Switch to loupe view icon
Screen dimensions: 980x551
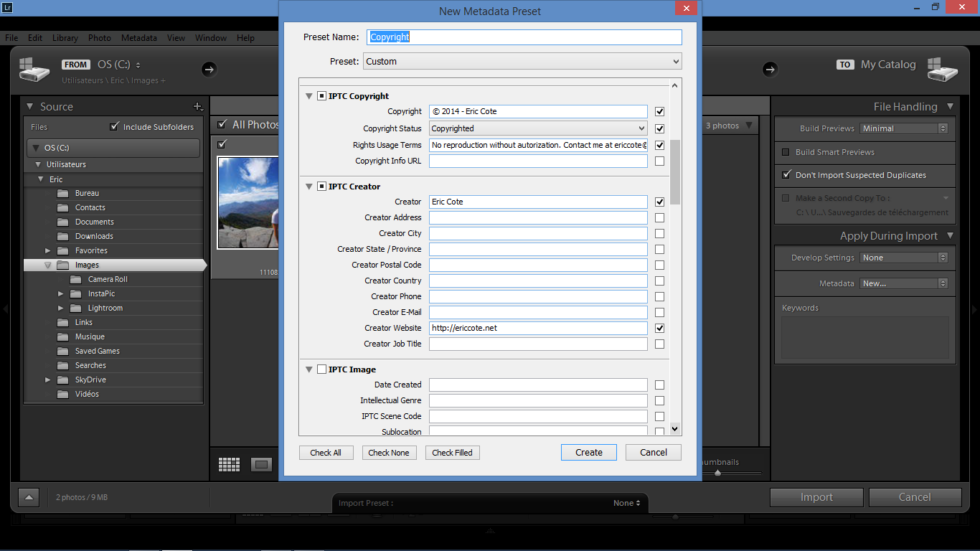tap(261, 464)
